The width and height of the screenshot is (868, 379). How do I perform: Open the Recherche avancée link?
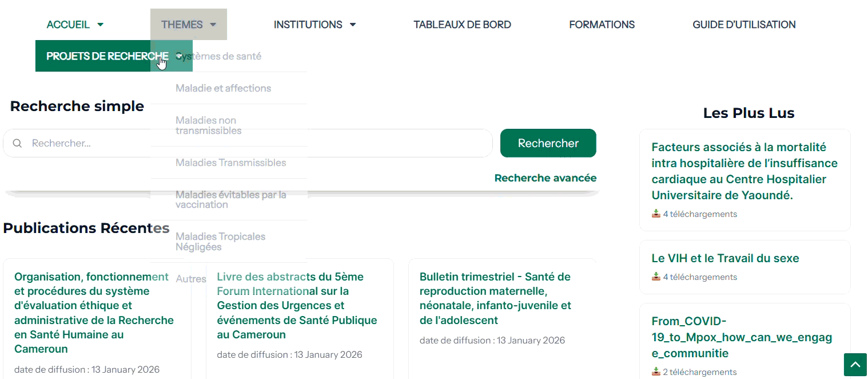tap(545, 178)
